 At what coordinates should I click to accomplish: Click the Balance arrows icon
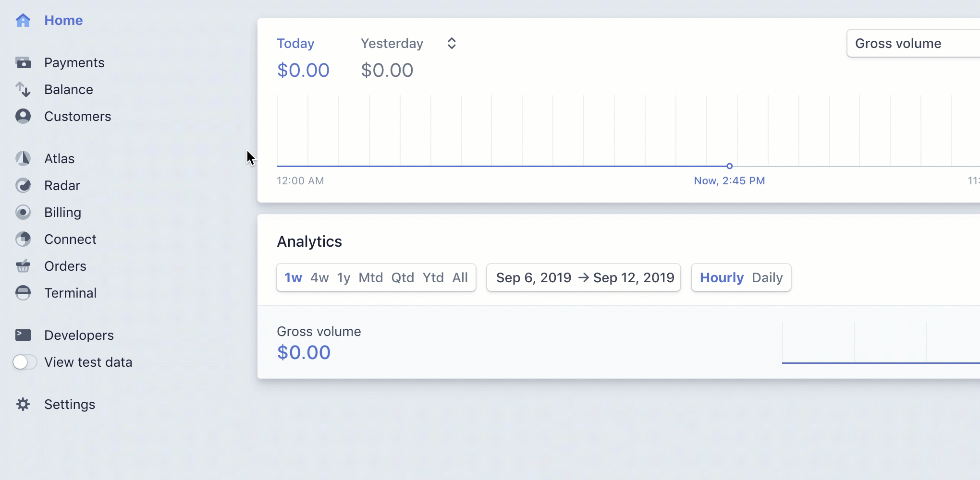pos(23,90)
